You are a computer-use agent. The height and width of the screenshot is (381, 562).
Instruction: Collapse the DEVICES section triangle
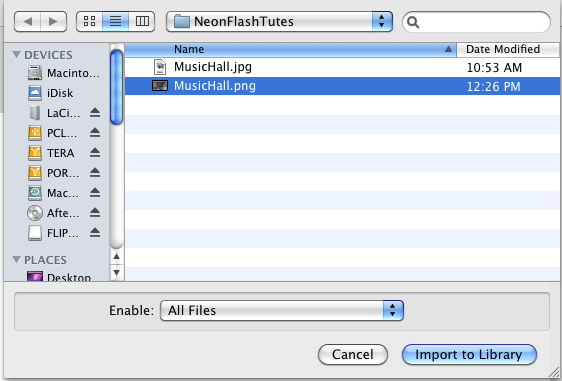pyautogui.click(x=16, y=54)
